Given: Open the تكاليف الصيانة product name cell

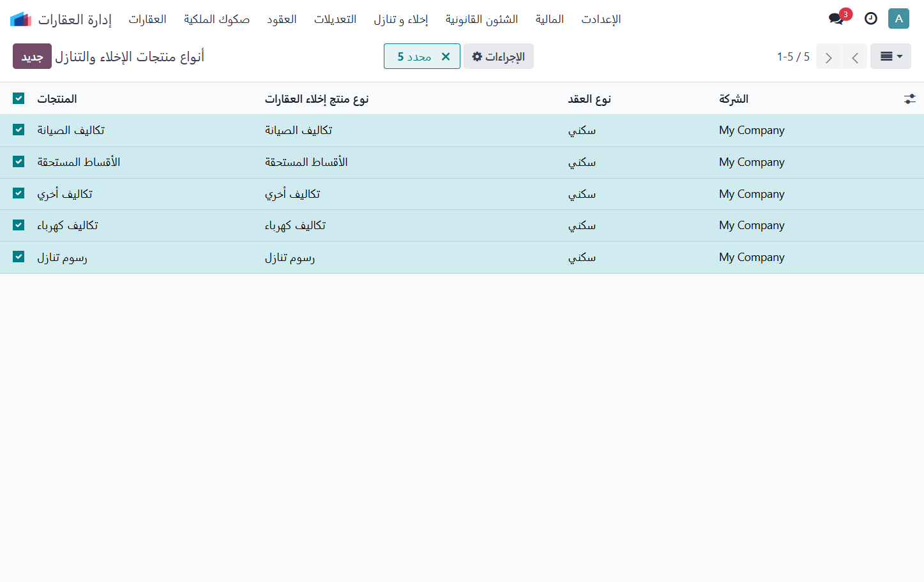Looking at the screenshot, I should coord(71,130).
